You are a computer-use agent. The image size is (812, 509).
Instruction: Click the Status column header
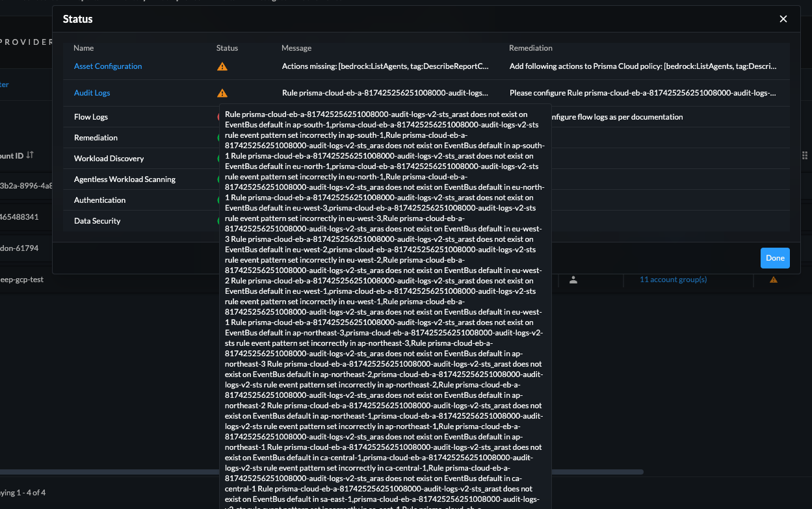coord(227,47)
